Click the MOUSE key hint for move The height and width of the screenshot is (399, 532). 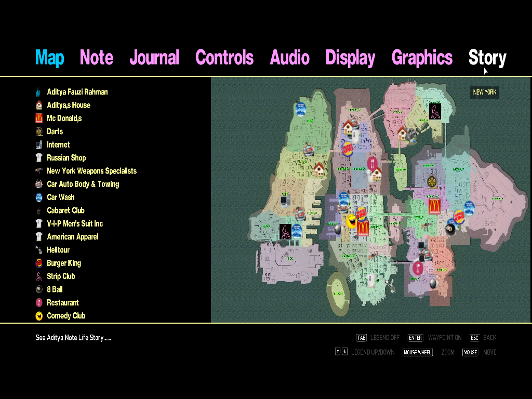pos(470,352)
